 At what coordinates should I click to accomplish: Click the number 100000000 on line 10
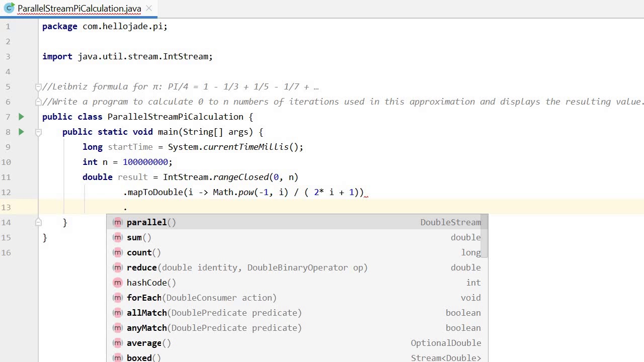coord(145,162)
